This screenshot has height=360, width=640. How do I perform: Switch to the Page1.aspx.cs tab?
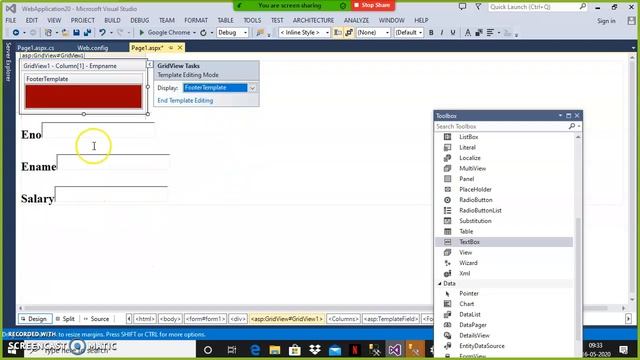click(x=36, y=48)
